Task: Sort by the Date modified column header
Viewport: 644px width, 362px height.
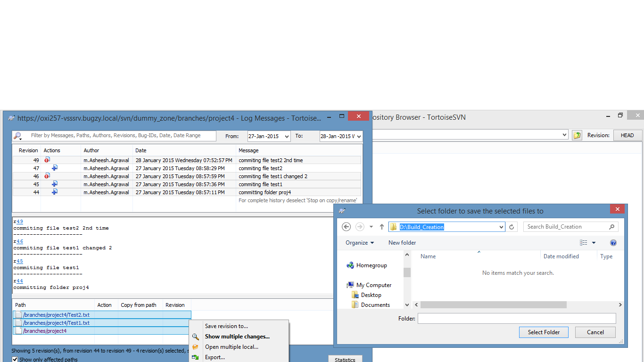Action: tap(561, 256)
